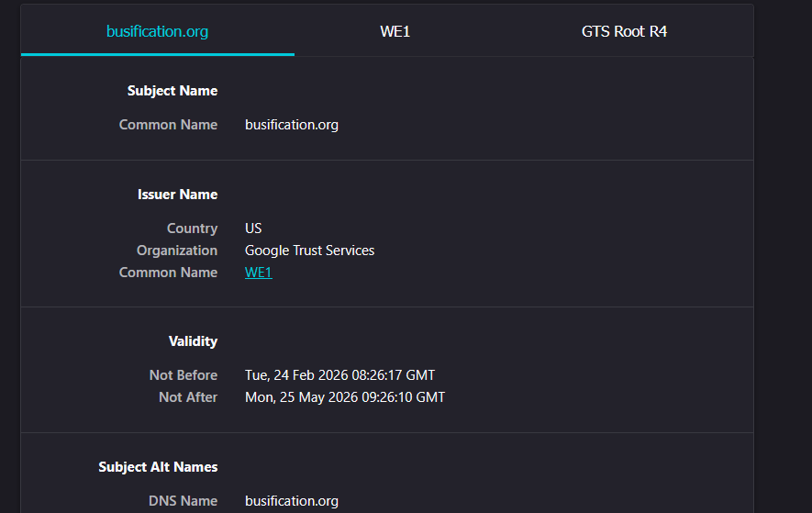This screenshot has height=513, width=812.
Task: Select the busification.org certificate tab
Action: [158, 31]
